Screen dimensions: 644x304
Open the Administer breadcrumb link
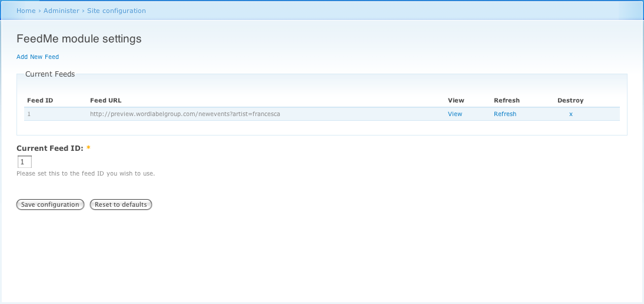point(61,11)
